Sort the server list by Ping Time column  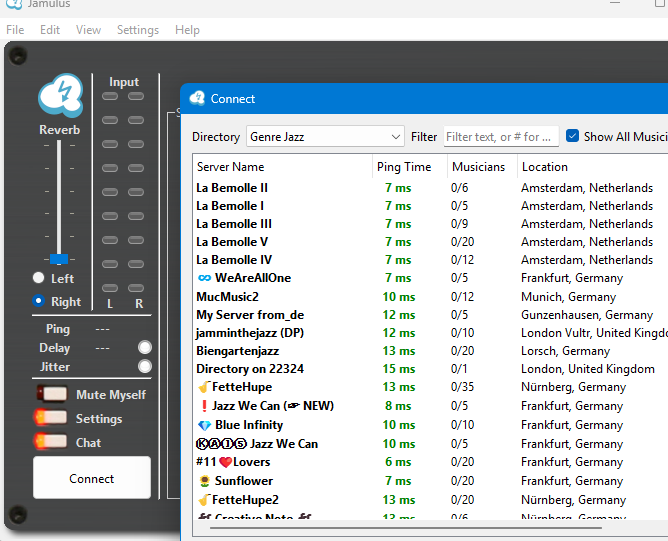click(x=404, y=167)
